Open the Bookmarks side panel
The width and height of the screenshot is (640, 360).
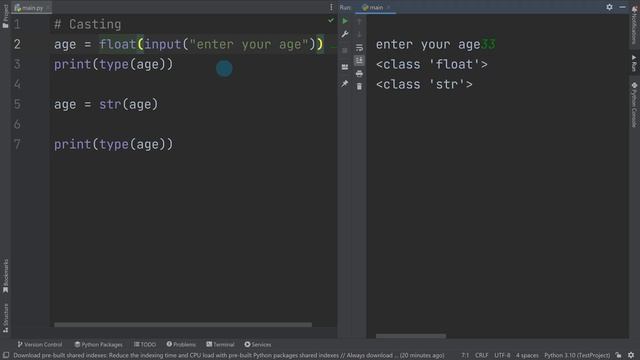coord(5,276)
